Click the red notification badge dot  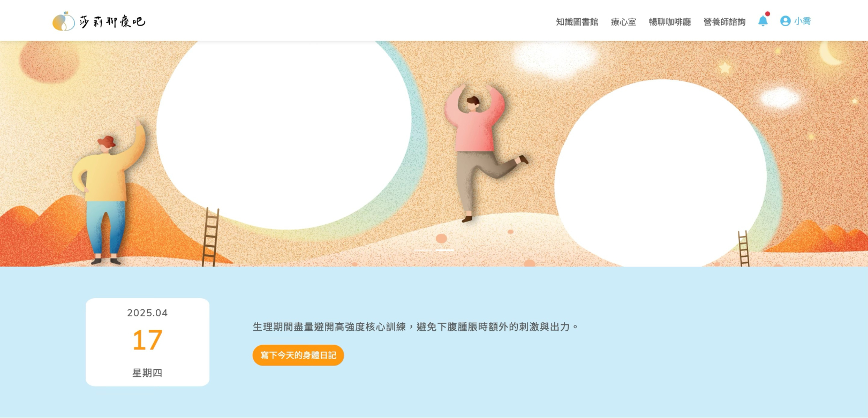pyautogui.click(x=767, y=14)
